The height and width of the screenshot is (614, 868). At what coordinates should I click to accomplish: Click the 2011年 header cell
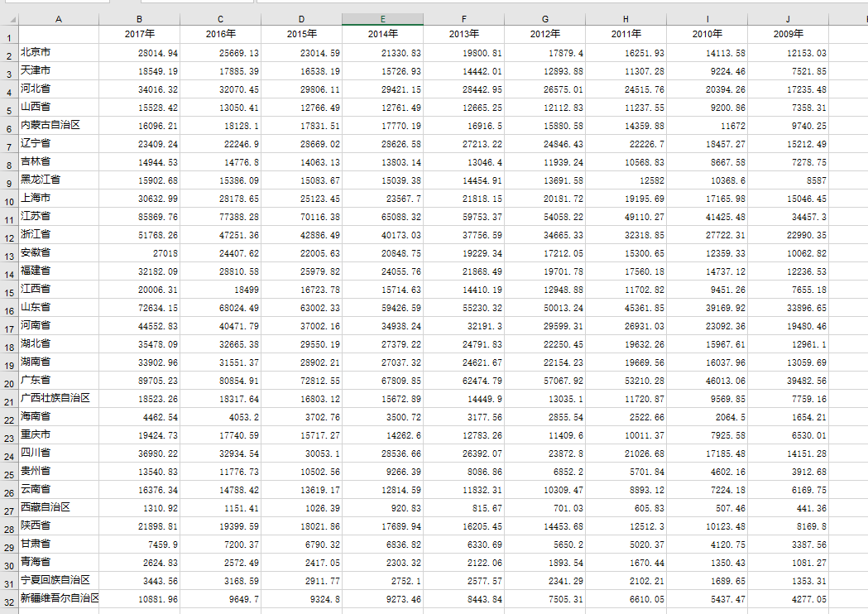tap(626, 34)
